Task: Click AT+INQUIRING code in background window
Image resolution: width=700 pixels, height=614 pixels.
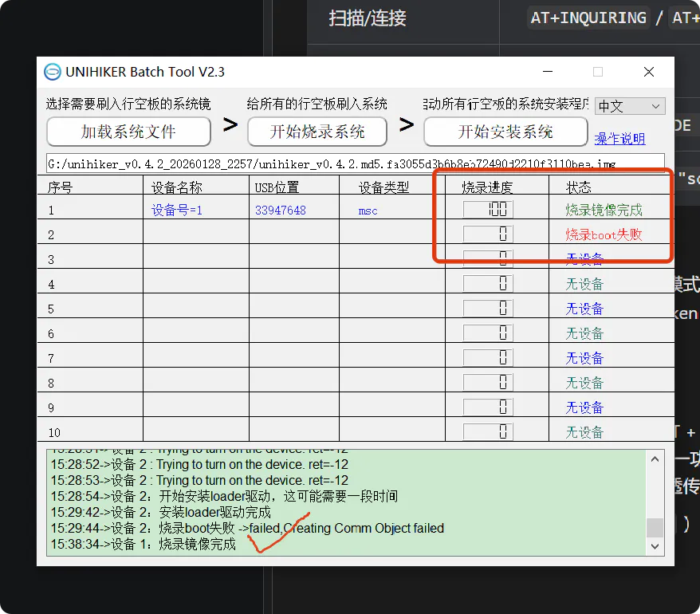Action: coord(588,18)
